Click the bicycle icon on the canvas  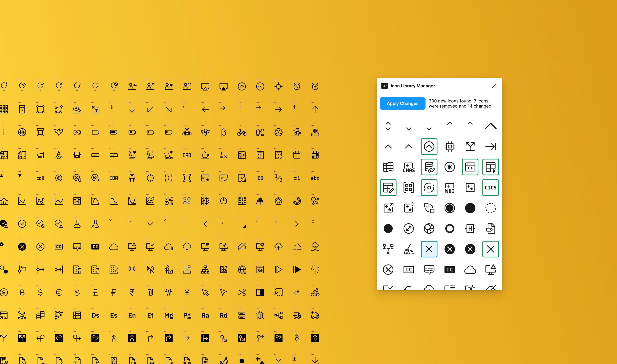[242, 132]
